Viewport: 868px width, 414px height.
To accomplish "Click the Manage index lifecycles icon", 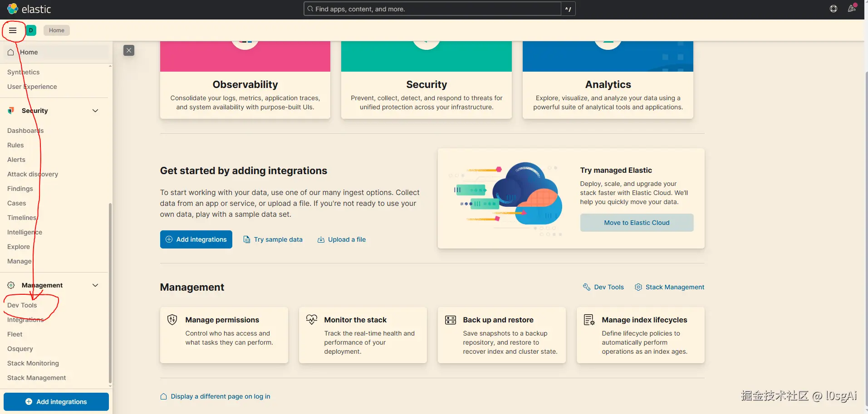I will pos(589,320).
